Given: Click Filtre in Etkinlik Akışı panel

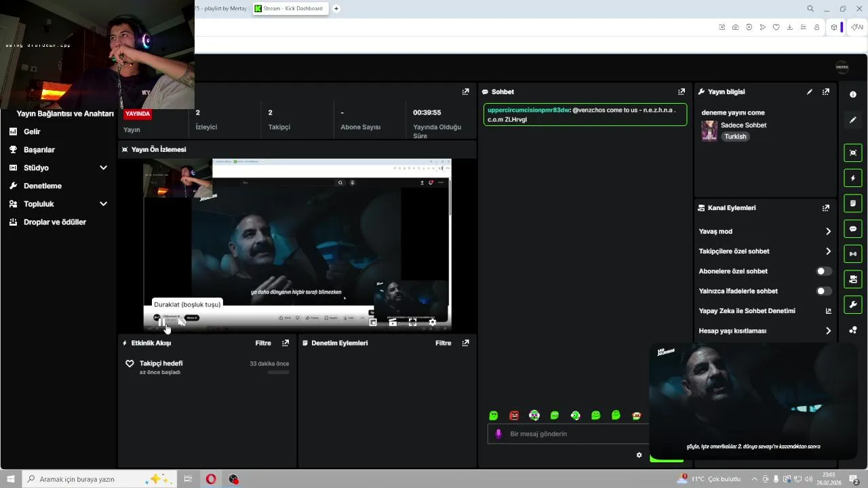Looking at the screenshot, I should [x=263, y=343].
